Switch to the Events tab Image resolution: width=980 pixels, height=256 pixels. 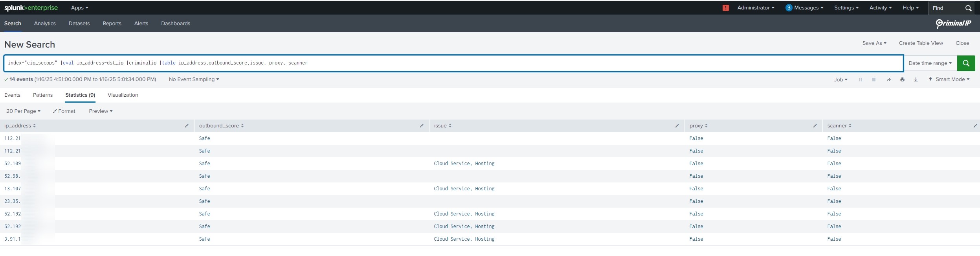point(12,95)
